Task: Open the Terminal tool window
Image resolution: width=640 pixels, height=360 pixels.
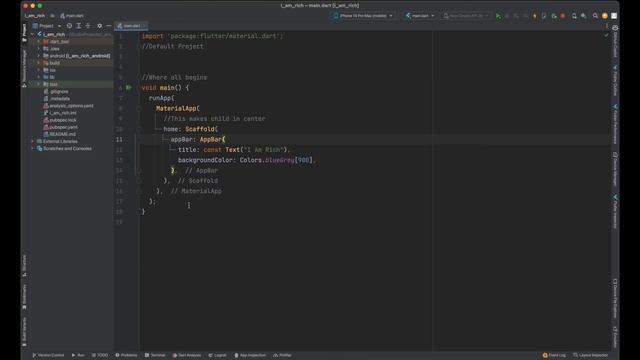Action: tap(155, 355)
